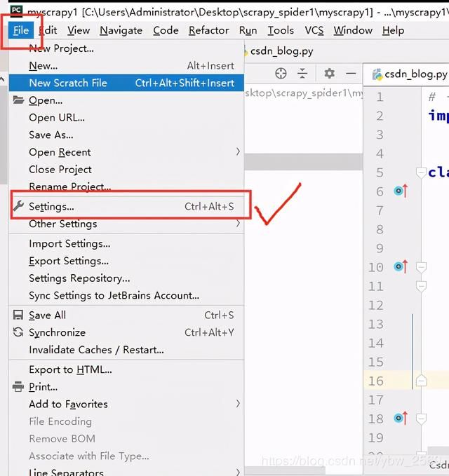Open Settings Repository... entry
449x476 pixels.
pos(126,278)
